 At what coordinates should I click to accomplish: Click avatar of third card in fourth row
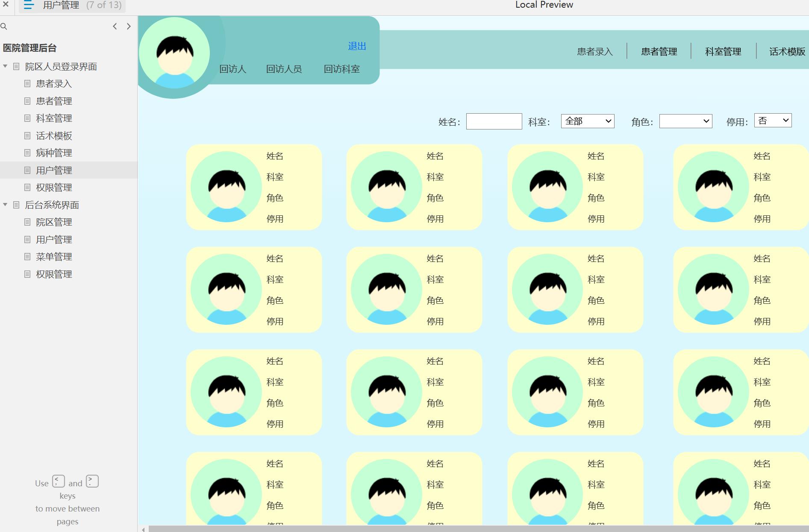point(548,492)
